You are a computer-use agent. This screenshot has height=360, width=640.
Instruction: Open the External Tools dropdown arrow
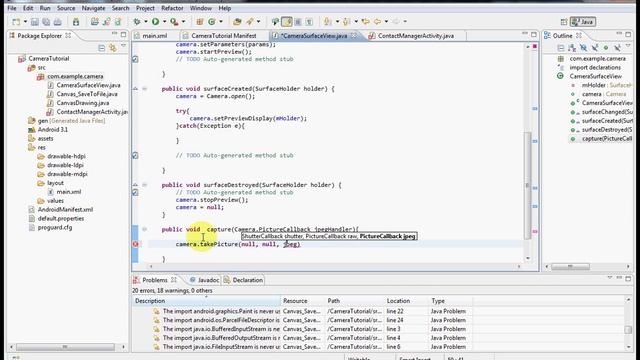click(x=183, y=22)
